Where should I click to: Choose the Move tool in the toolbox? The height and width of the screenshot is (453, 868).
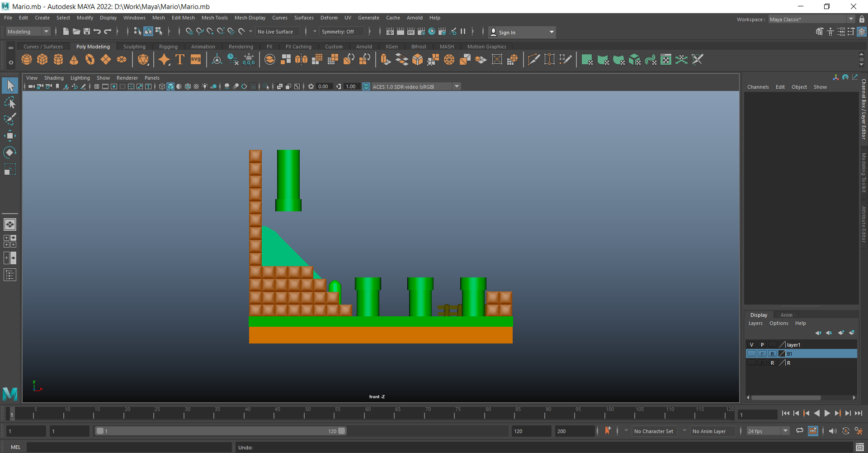[10, 136]
